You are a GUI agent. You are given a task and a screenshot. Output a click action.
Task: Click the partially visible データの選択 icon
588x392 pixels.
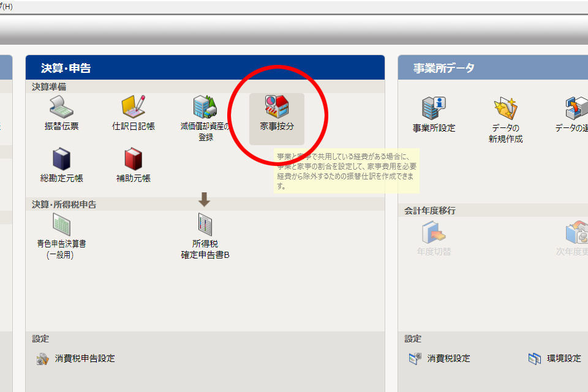(576, 108)
